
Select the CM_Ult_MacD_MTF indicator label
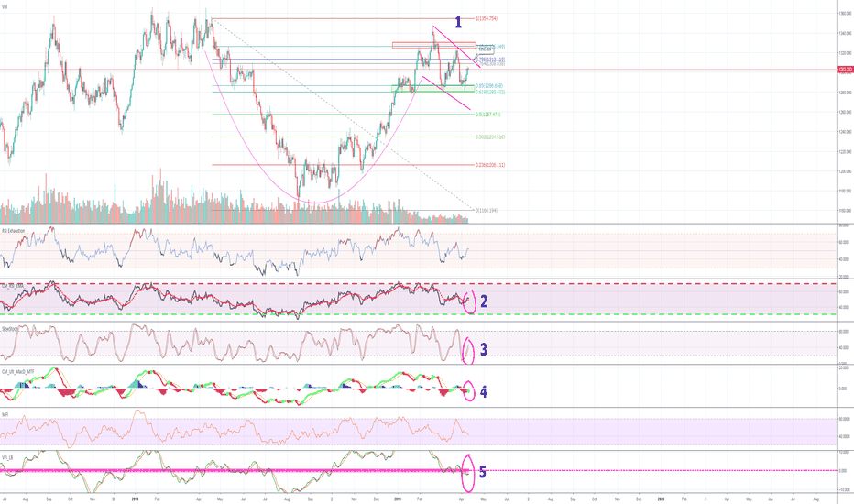pyautogui.click(x=18, y=371)
